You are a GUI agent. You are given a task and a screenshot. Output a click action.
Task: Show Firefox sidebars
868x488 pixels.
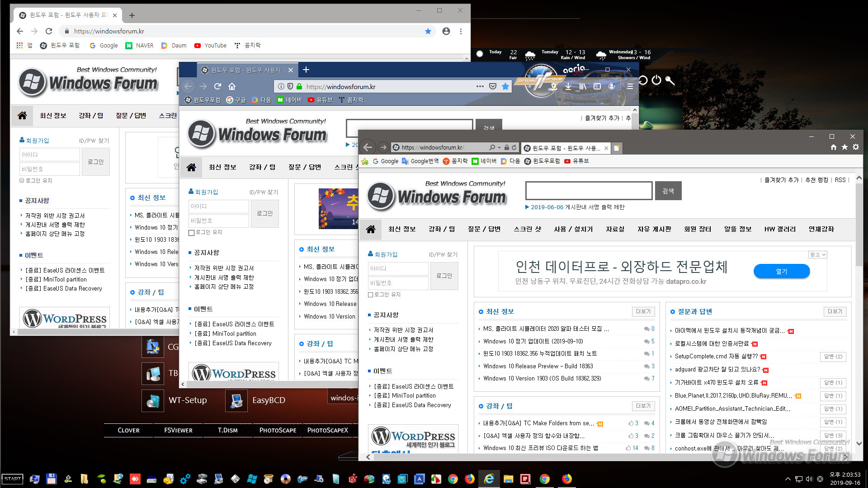pyautogui.click(x=597, y=86)
